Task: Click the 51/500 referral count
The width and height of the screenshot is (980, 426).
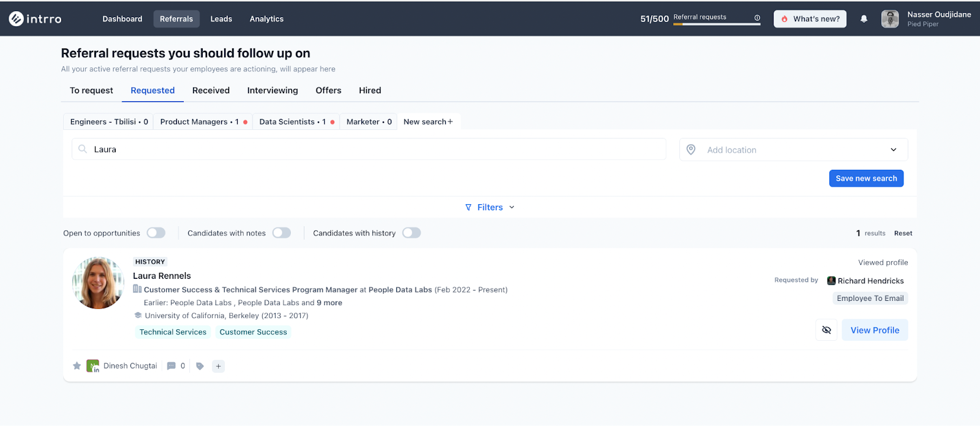Action: coord(655,19)
